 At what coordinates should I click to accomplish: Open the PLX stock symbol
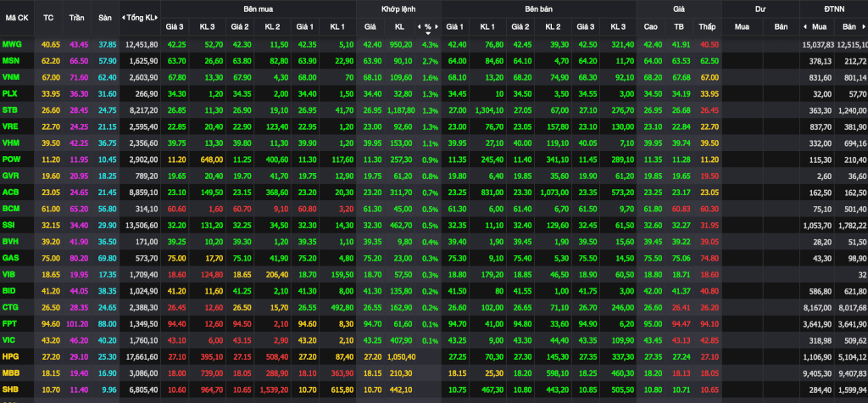(x=10, y=93)
